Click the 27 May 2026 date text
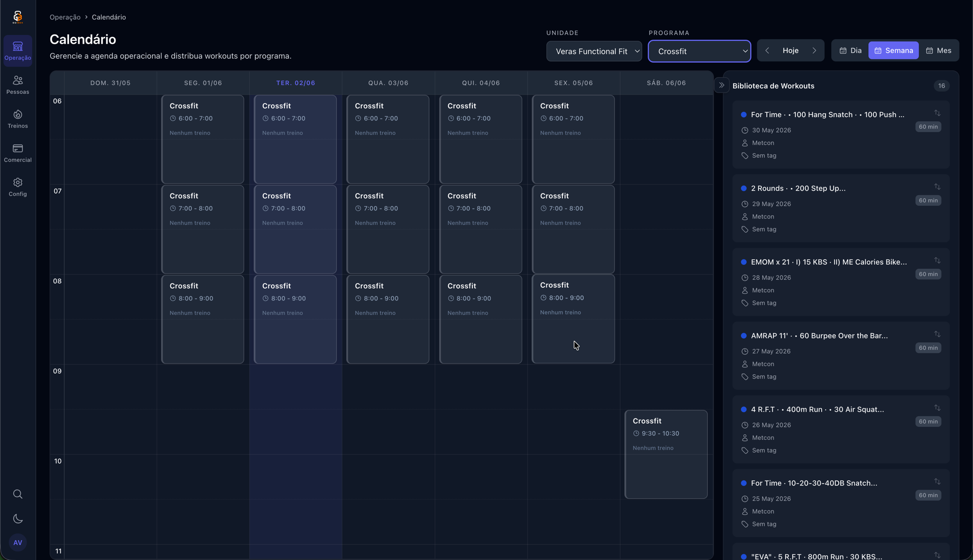 771,351
